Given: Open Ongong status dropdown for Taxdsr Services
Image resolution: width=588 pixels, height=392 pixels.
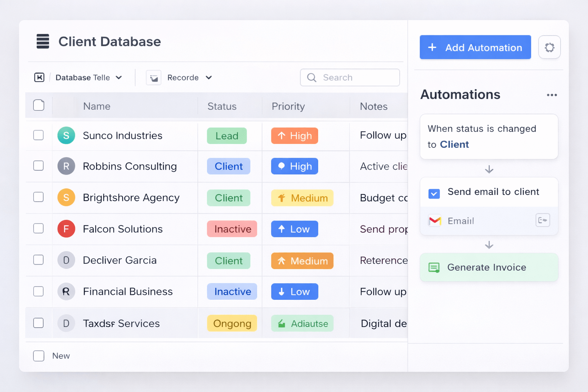Looking at the screenshot, I should click(232, 323).
